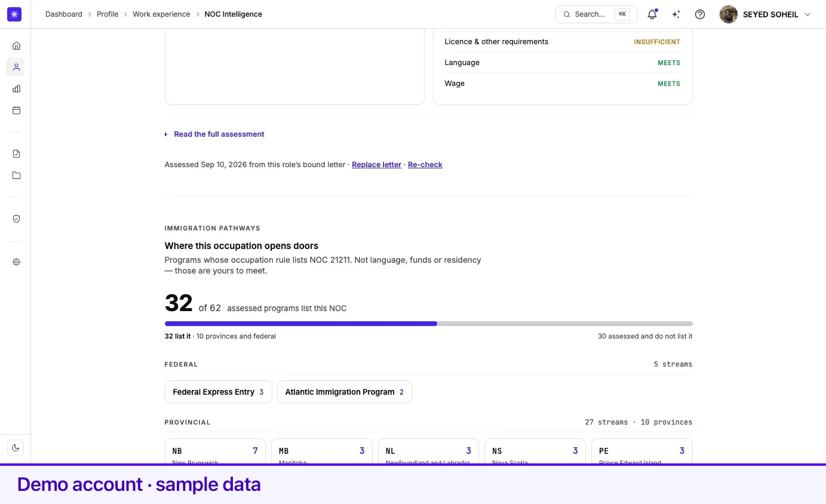Toggle dark mode moon icon
Image resolution: width=826 pixels, height=504 pixels.
16,447
